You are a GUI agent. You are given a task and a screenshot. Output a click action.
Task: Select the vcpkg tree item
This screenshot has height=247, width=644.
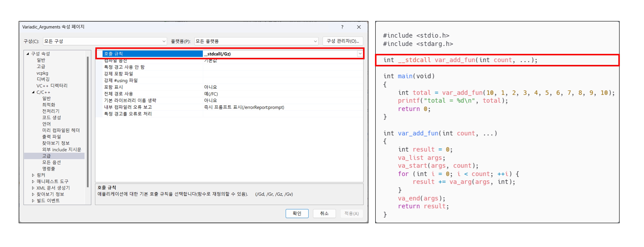click(x=42, y=73)
